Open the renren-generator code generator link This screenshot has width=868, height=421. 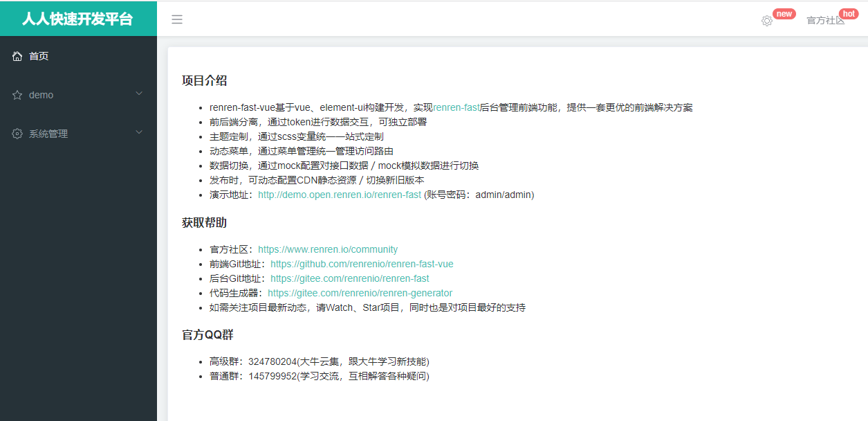pos(360,293)
